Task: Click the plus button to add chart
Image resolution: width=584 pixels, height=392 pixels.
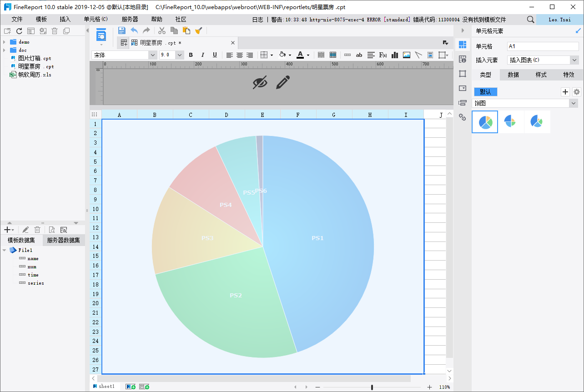Action: pos(565,92)
